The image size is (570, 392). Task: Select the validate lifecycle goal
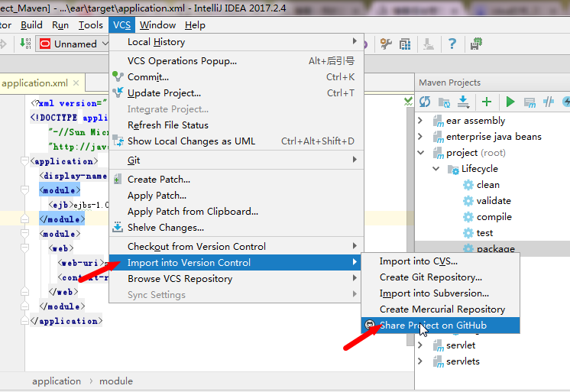[x=494, y=201]
